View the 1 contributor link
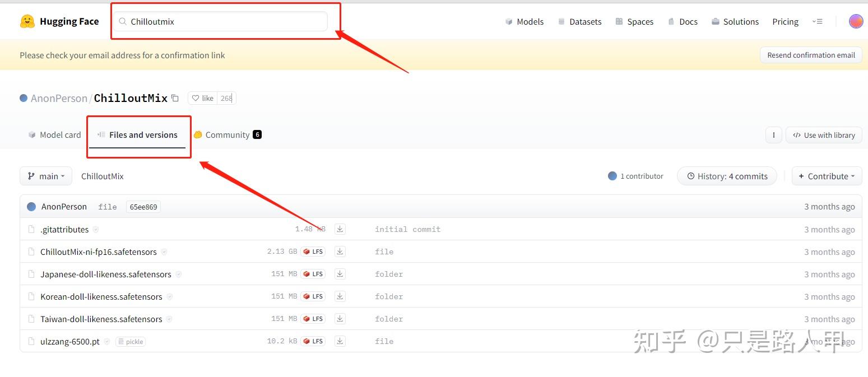 pos(635,176)
